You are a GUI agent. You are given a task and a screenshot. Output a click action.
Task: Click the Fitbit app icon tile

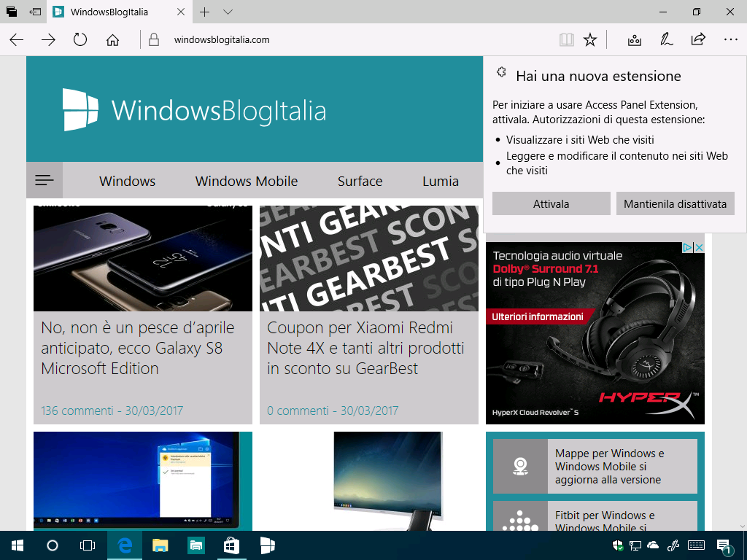click(x=520, y=517)
